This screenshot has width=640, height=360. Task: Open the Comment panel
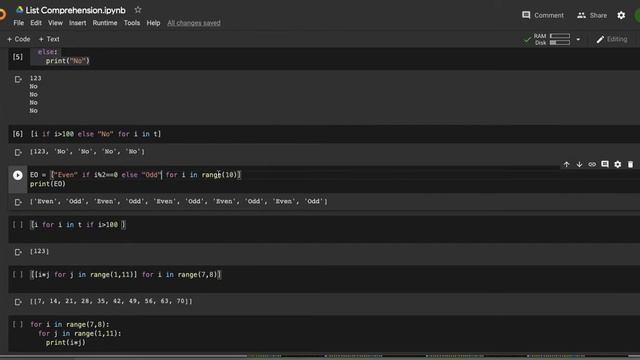click(542, 15)
